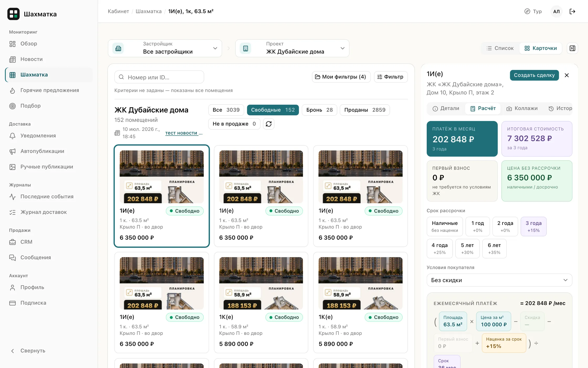
Task: Click the Итоговая стоимость 7 302 528 ₽ tile
Action: (x=537, y=139)
